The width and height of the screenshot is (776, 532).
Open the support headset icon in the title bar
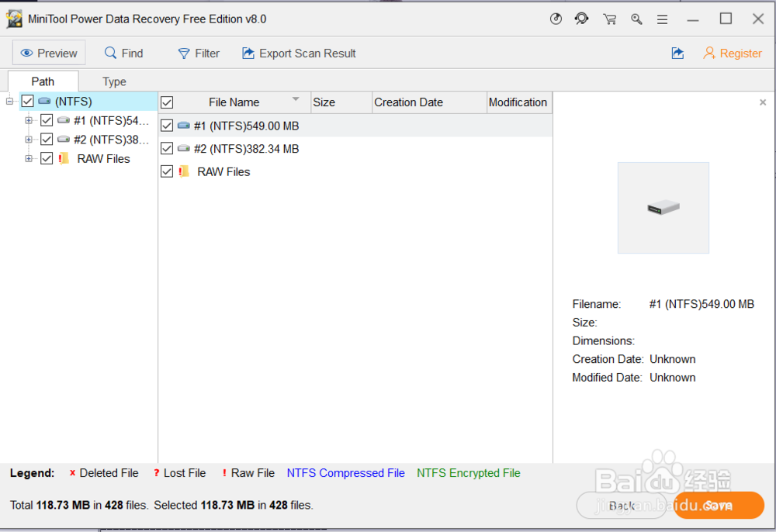point(581,19)
